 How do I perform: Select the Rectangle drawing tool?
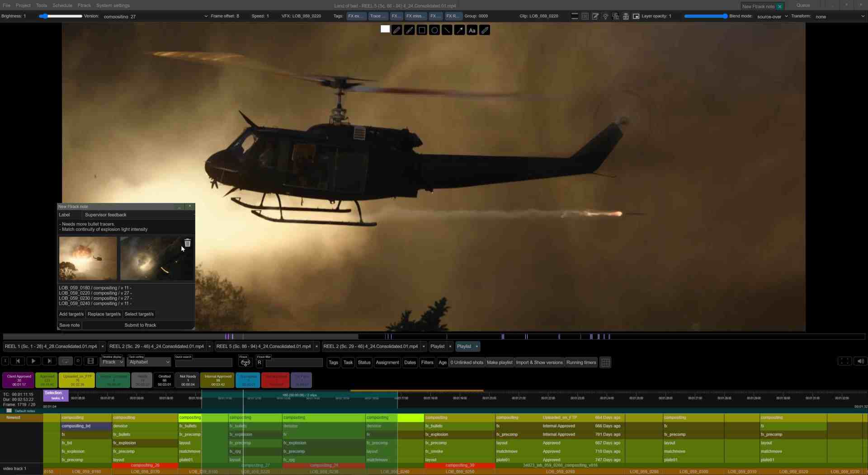coord(421,30)
